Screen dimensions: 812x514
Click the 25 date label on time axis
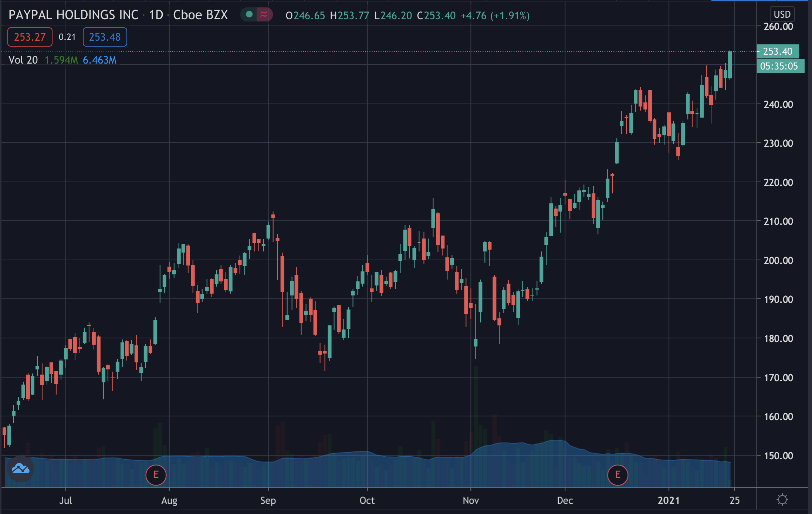pyautogui.click(x=735, y=500)
